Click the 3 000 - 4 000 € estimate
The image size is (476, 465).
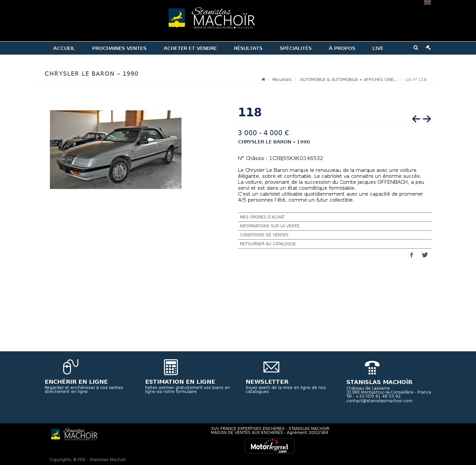(263, 133)
